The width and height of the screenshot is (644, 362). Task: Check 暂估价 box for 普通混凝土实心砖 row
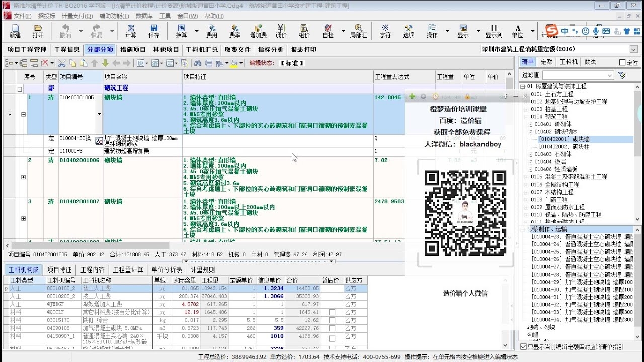332,338
